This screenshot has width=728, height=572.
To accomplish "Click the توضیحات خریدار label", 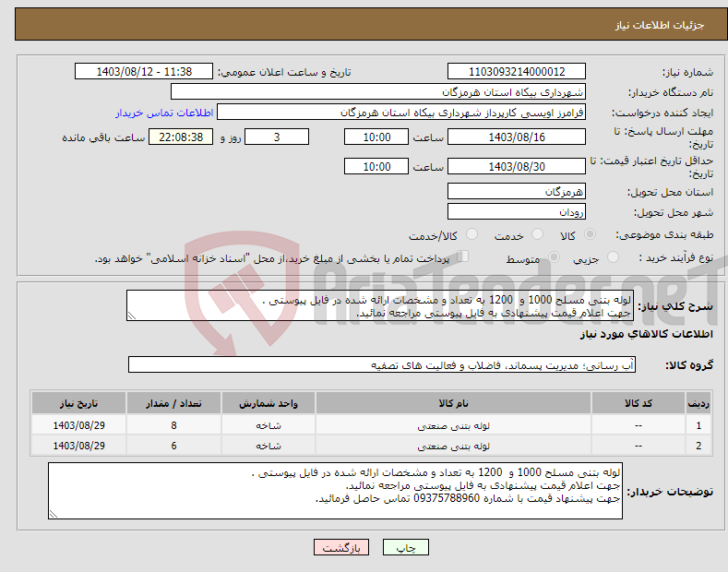I will [670, 492].
